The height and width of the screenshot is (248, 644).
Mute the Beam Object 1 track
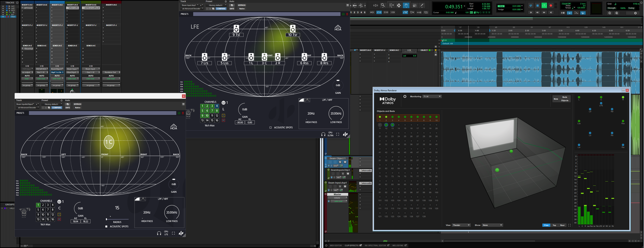[345, 162]
